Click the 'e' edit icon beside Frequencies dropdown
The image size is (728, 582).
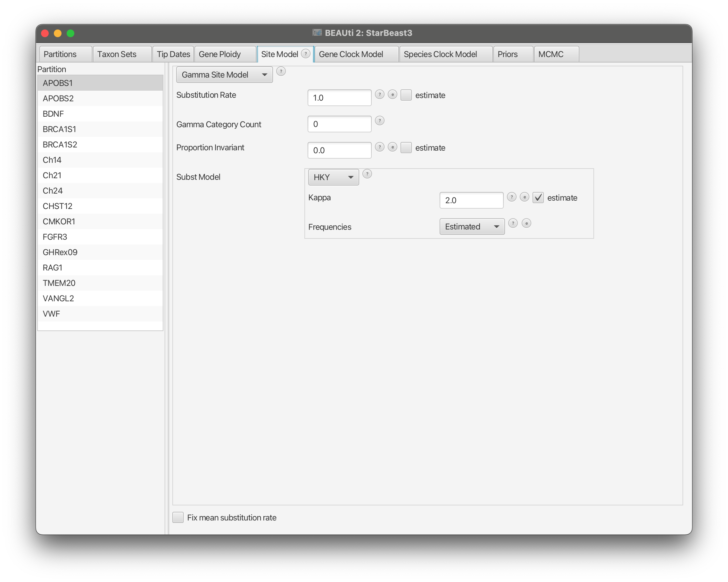(x=526, y=223)
